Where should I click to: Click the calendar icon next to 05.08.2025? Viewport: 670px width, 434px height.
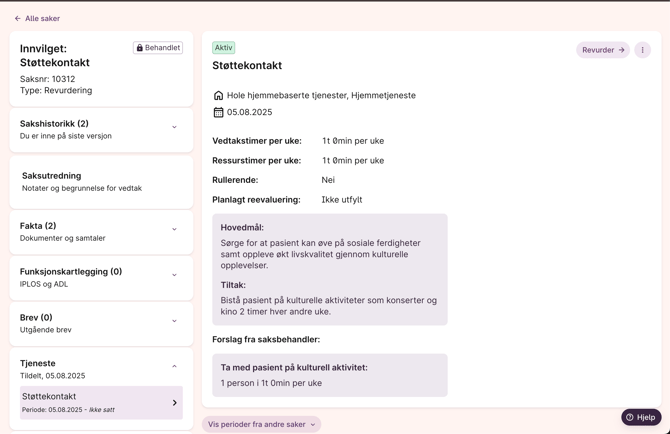click(218, 113)
